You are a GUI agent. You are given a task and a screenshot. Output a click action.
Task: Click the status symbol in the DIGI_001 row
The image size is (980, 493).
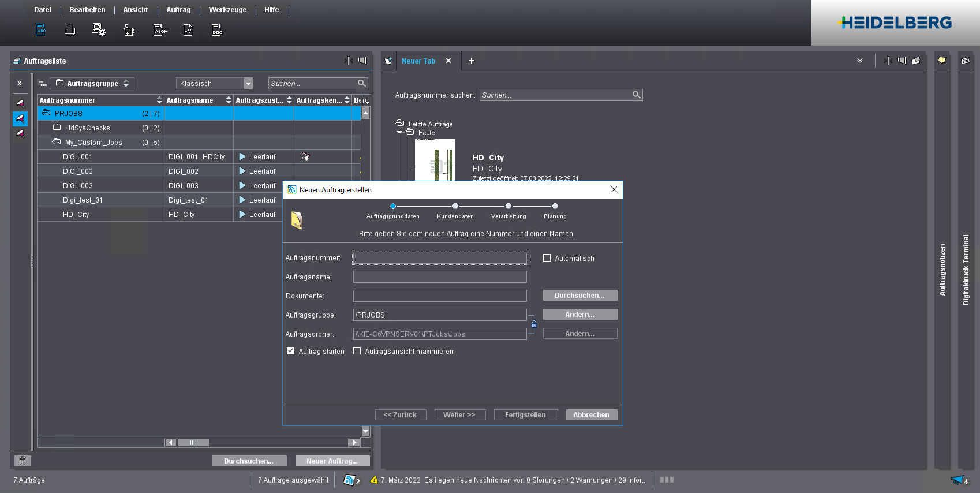tap(306, 156)
